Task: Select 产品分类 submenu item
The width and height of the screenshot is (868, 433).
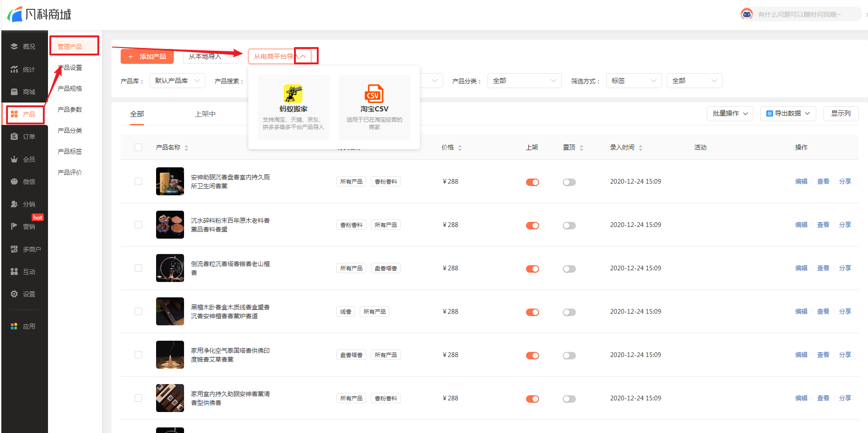Action: (70, 131)
